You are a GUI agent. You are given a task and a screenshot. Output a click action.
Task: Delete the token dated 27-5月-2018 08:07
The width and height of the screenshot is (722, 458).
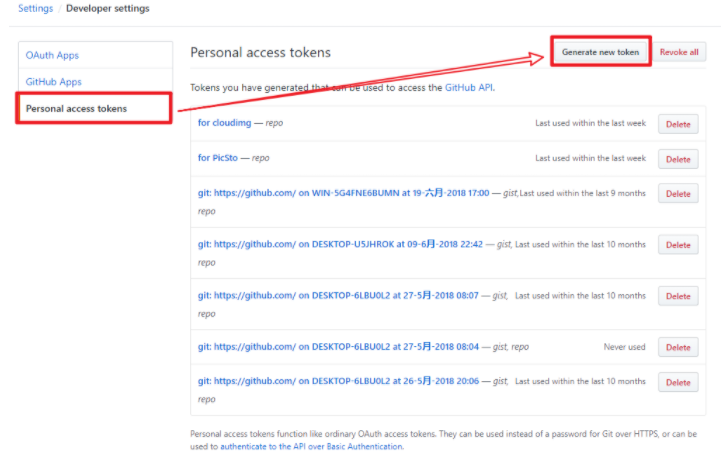pyautogui.click(x=678, y=296)
